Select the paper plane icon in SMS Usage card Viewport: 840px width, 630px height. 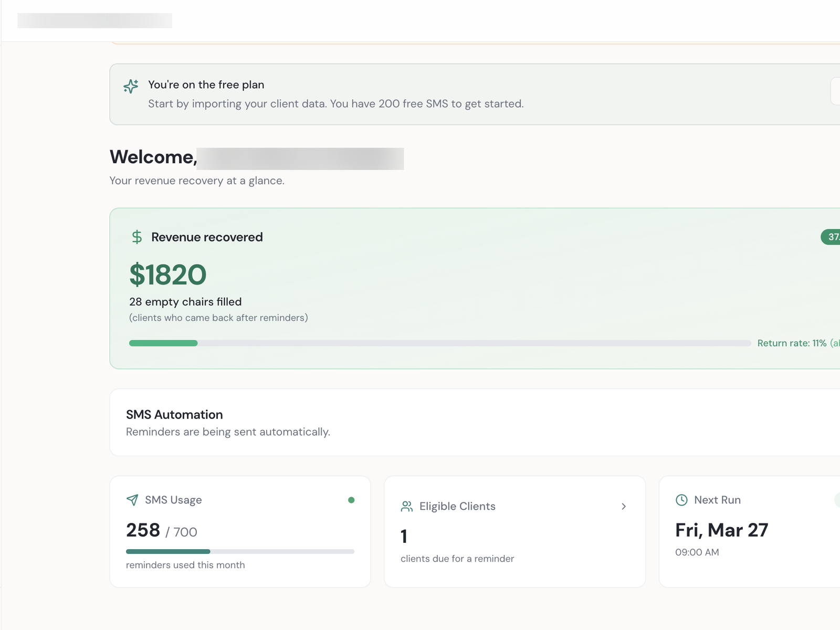pyautogui.click(x=132, y=500)
